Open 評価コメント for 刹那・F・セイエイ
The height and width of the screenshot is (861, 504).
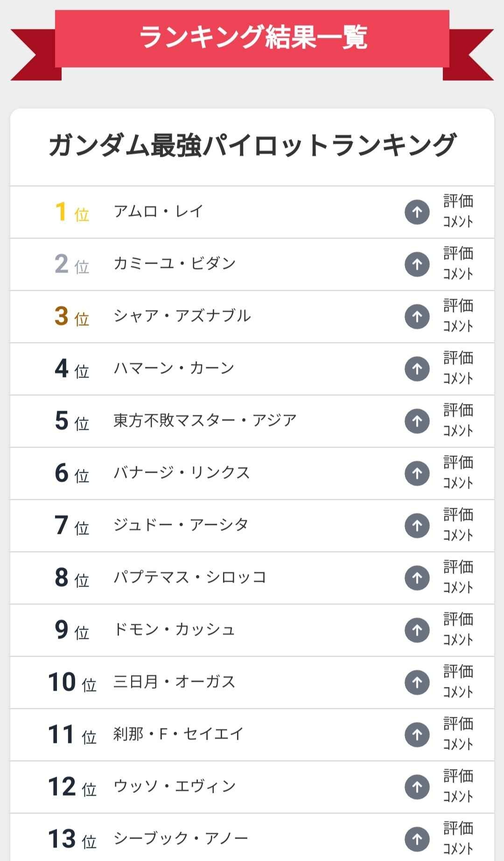458,734
